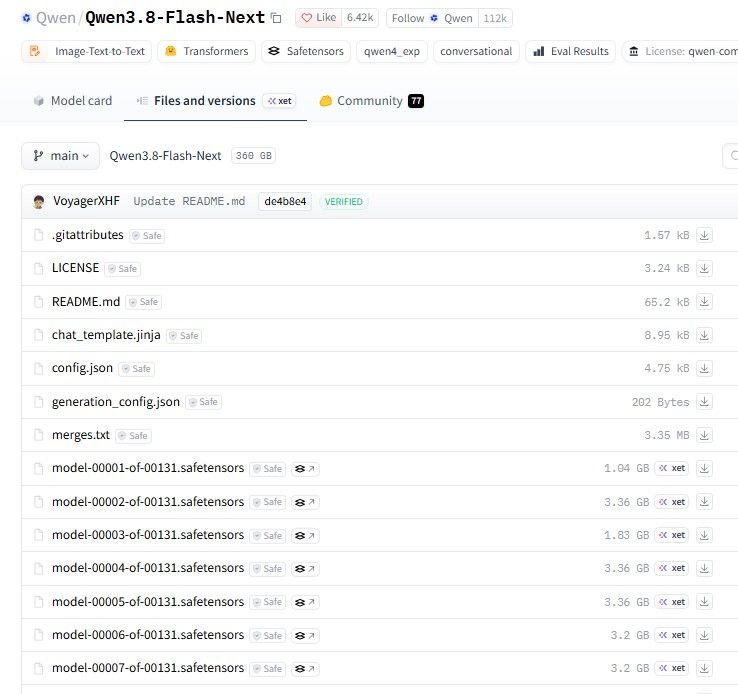738x694 pixels.
Task: Click the Qwen organization logo icon
Action: coord(26,18)
